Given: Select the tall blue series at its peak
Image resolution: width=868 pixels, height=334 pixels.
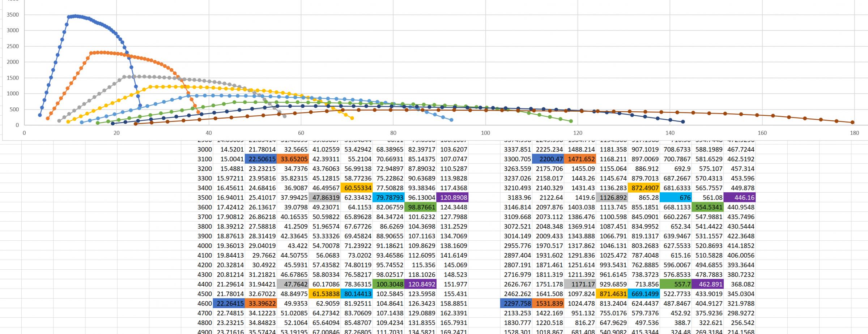Looking at the screenshot, I should tap(75, 16).
